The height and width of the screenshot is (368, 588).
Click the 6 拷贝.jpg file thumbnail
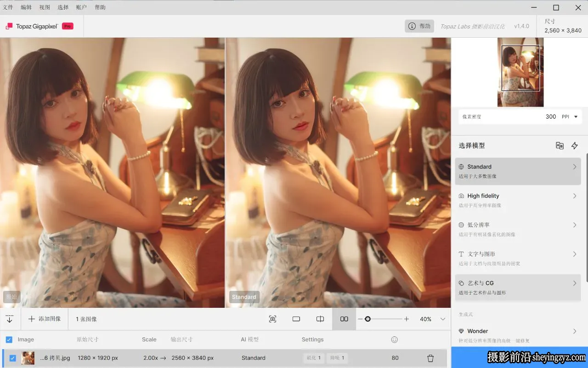(x=28, y=358)
